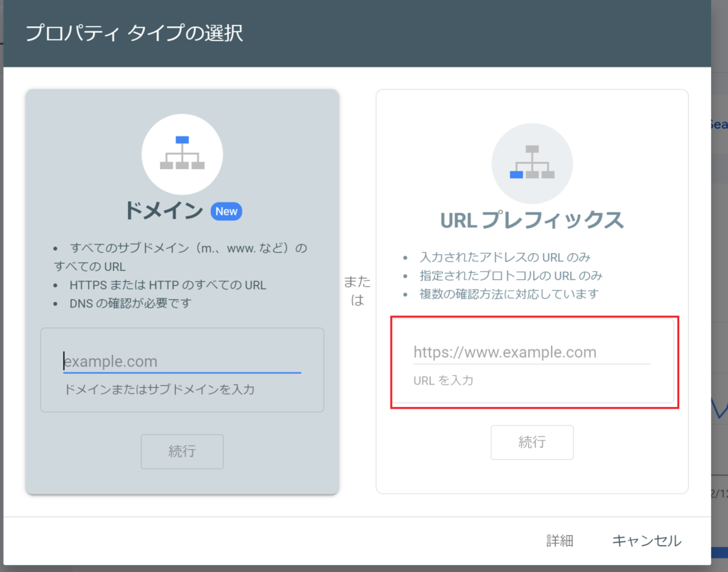Click the 続行 button under Domain
The height and width of the screenshot is (572, 728).
[182, 451]
